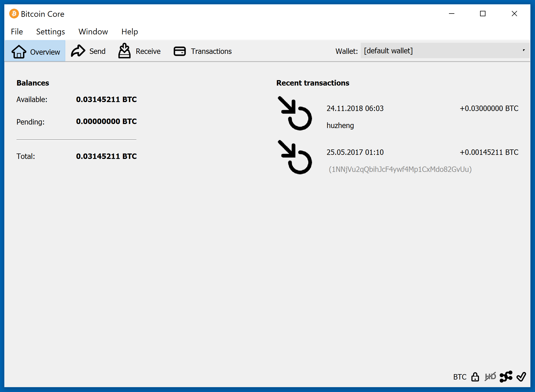Click the BTC unit selector in status bar
The image size is (535, 392).
pyautogui.click(x=459, y=377)
